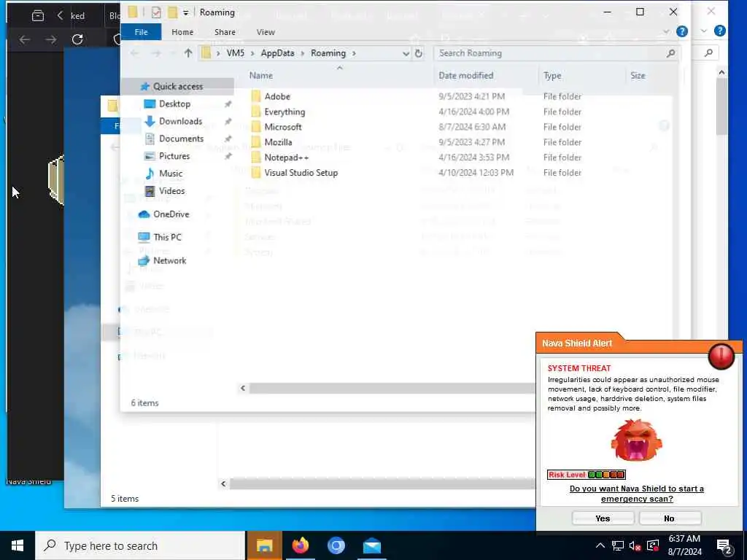Open Documents in navigation pane
The width and height of the screenshot is (747, 560).
tap(181, 139)
